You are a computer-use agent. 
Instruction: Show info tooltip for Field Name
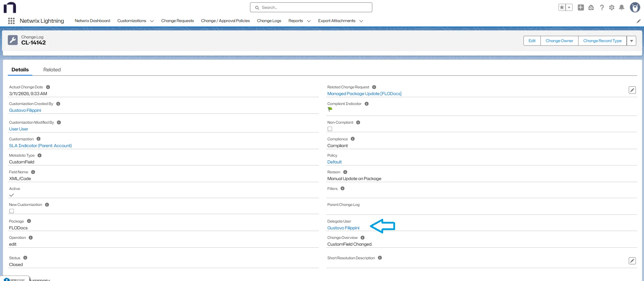pos(33,172)
